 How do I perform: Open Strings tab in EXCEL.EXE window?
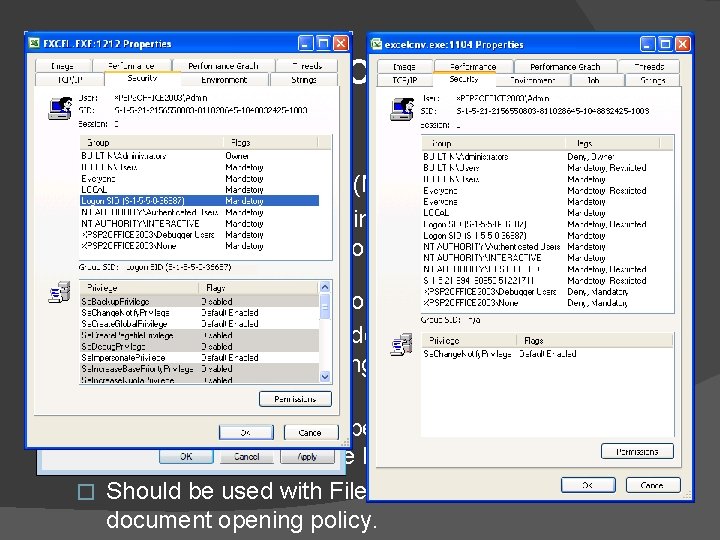[304, 80]
